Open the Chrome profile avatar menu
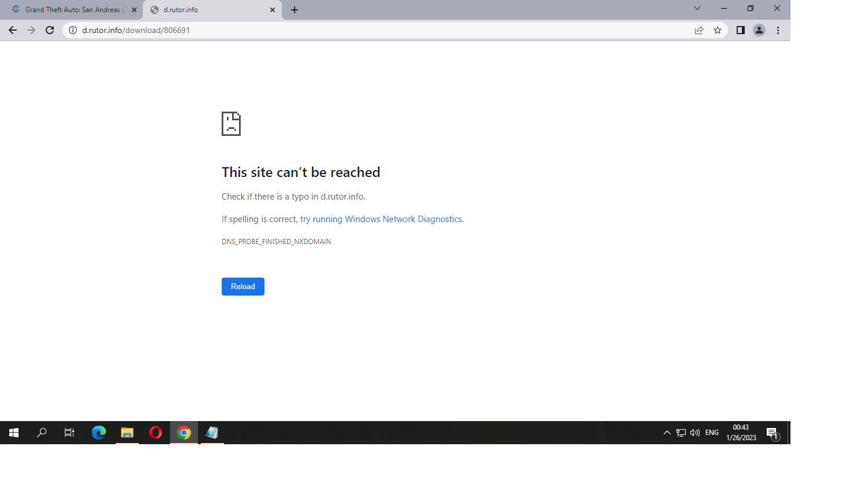Image resolution: width=868 pixels, height=487 pixels. pos(759,30)
